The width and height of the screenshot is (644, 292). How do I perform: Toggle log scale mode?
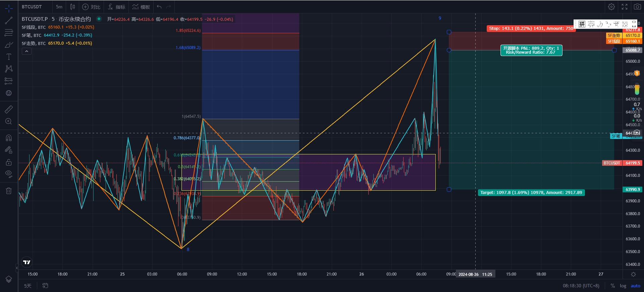pyautogui.click(x=623, y=286)
